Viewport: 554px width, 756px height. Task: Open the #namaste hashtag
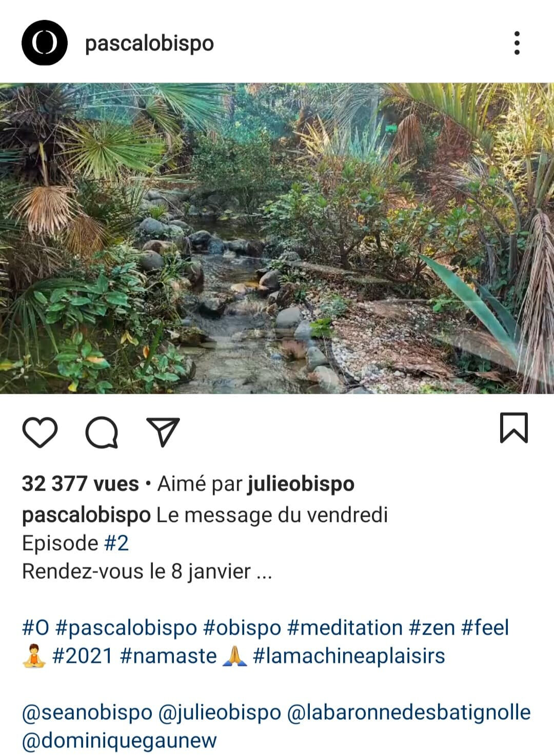pyautogui.click(x=168, y=656)
